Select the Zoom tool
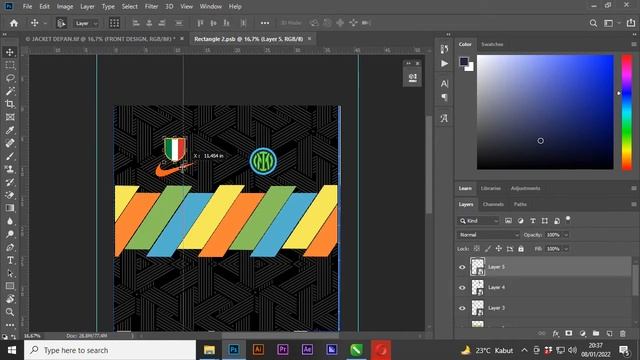The width and height of the screenshot is (640, 360). point(10,312)
